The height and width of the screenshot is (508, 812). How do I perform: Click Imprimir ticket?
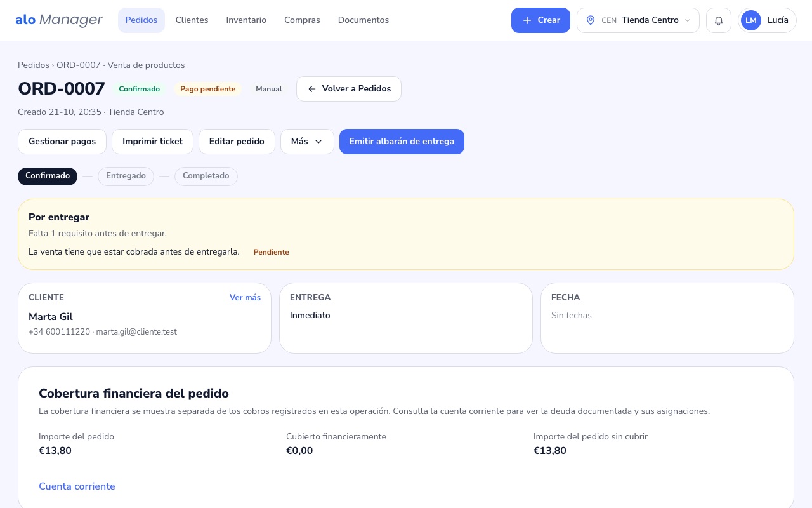pos(152,142)
